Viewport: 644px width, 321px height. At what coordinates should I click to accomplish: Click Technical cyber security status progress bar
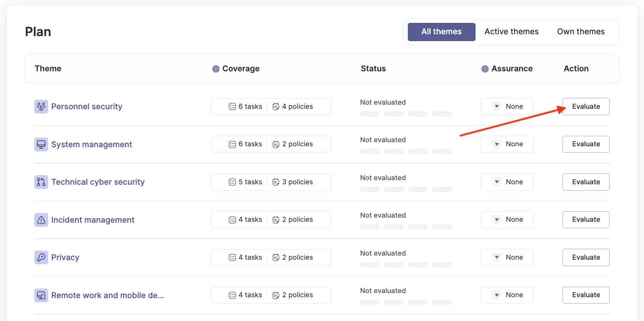pyautogui.click(x=406, y=189)
